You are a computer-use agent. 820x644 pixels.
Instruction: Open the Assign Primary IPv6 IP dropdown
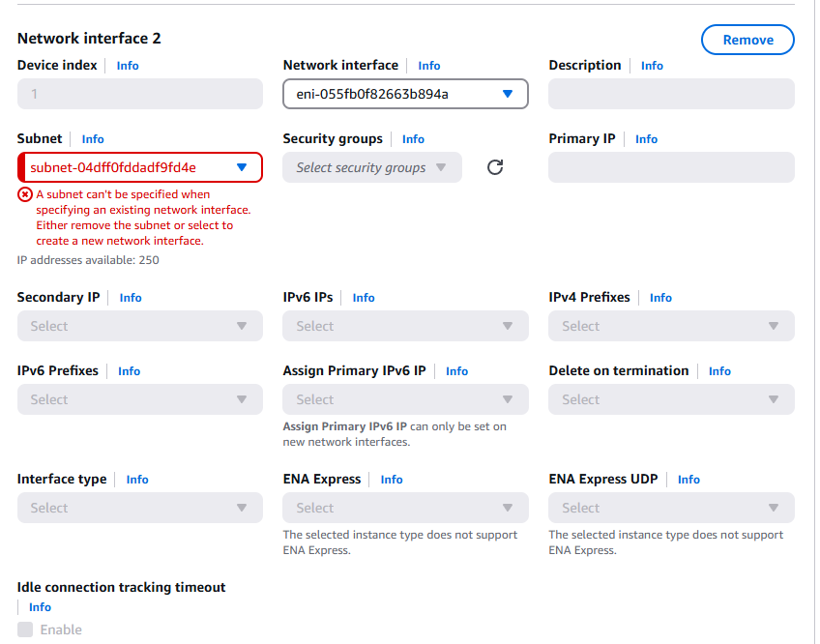pyautogui.click(x=405, y=399)
